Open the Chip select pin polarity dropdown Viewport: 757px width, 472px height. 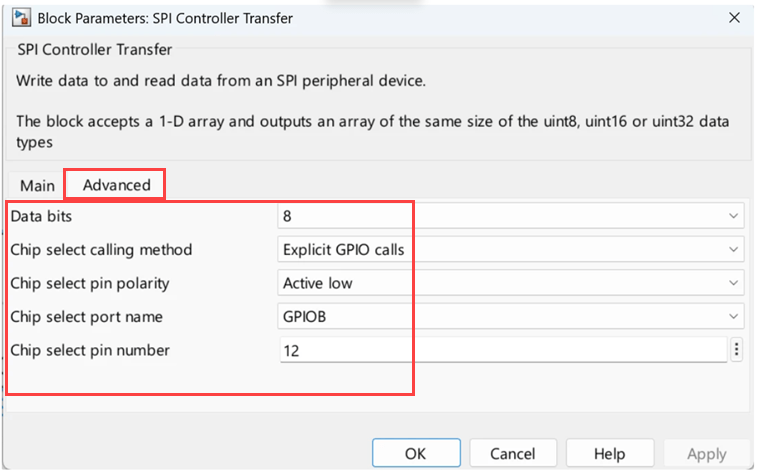click(x=511, y=283)
